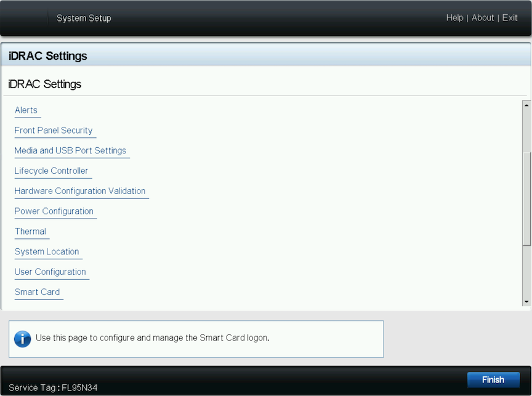Image resolution: width=532 pixels, height=396 pixels.
Task: Click the blue information icon in the message box
Action: 22,339
